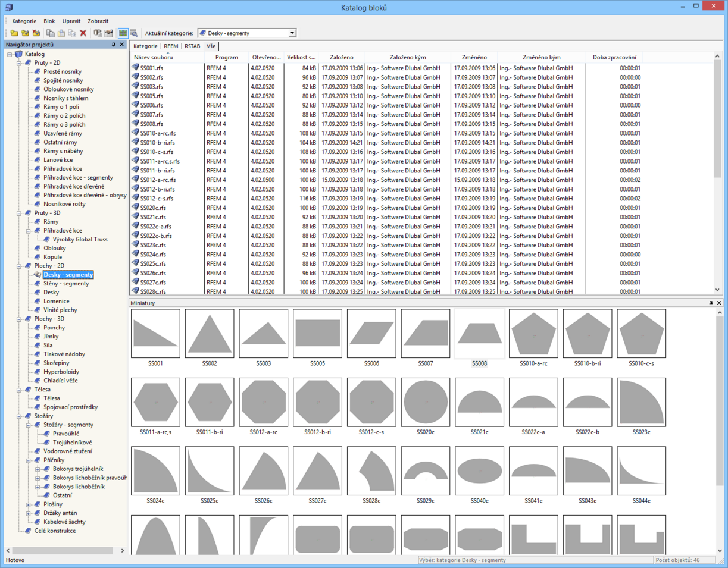Click the rename block toolbar icon
This screenshot has width=728, height=568.
(x=98, y=33)
